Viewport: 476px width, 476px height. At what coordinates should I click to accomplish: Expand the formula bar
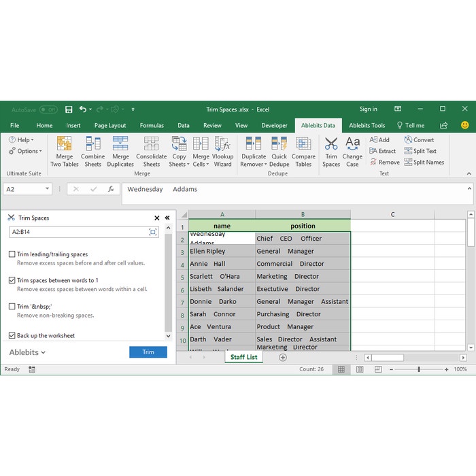pyautogui.click(x=469, y=189)
